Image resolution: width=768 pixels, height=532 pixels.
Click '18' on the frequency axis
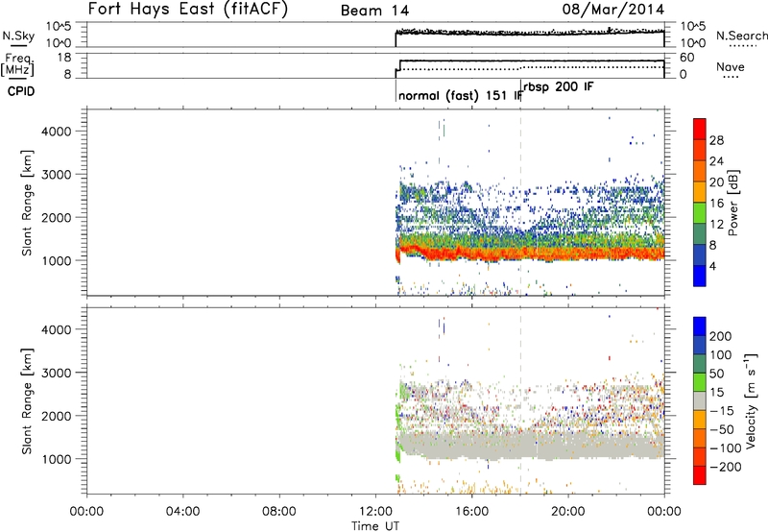[x=64, y=58]
